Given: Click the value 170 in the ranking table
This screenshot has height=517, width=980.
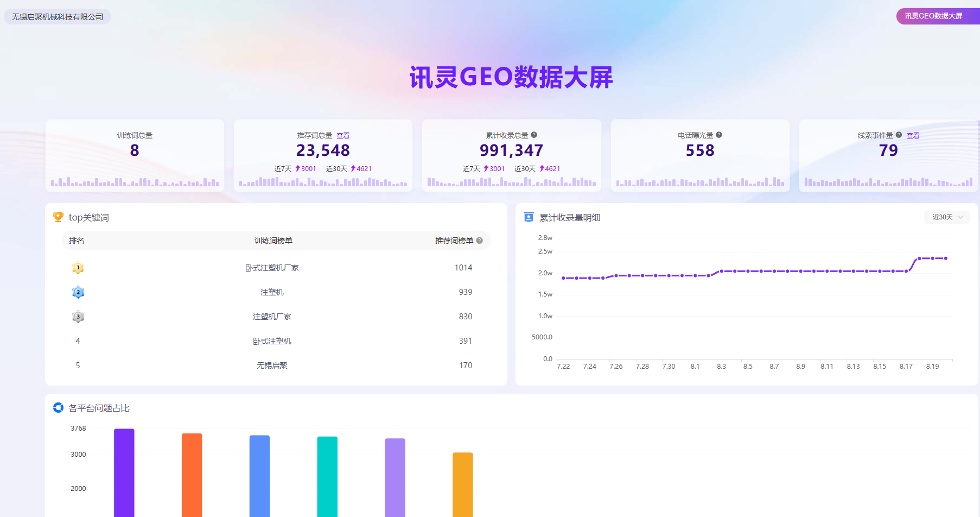Looking at the screenshot, I should pyautogui.click(x=466, y=365).
